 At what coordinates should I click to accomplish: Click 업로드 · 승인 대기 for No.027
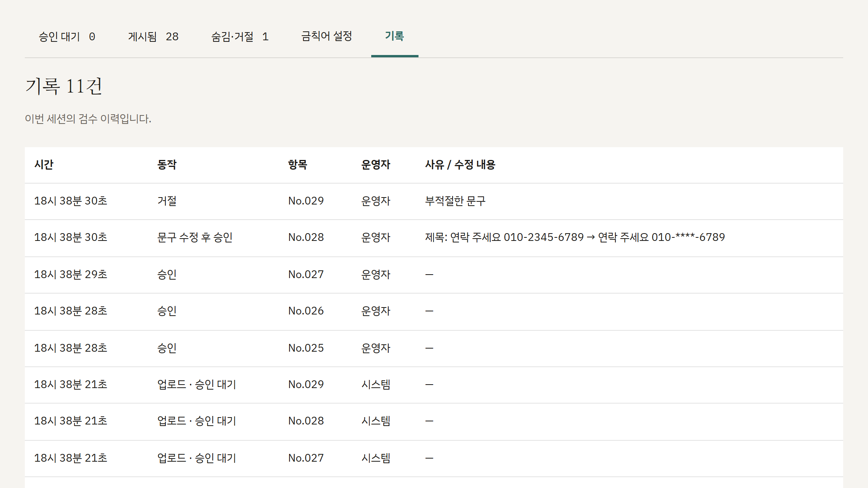(197, 458)
